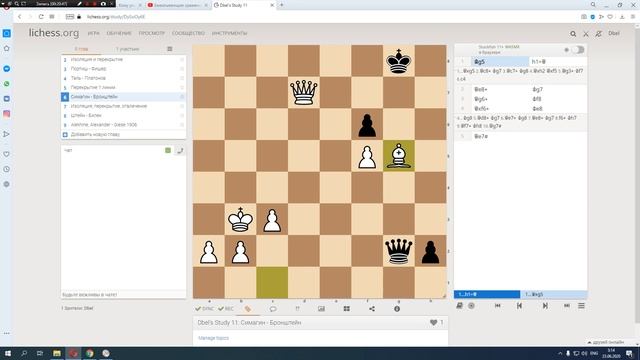Open the move annotation glyphs (!?) icon
Image resolution: width=640 pixels, height=360 pixels.
297,309
